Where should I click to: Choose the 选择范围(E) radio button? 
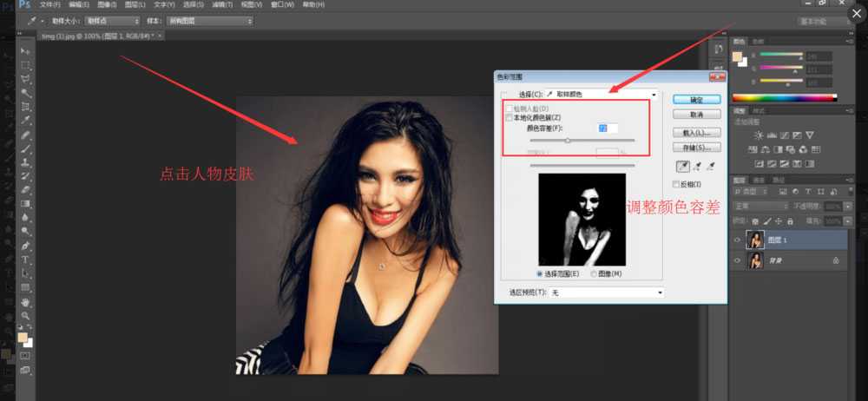click(x=540, y=273)
